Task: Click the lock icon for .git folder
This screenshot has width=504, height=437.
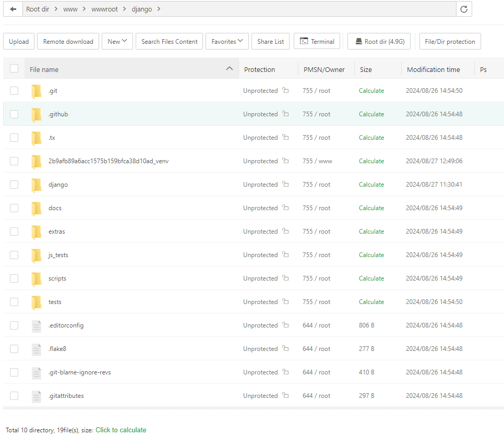Action: [x=285, y=90]
